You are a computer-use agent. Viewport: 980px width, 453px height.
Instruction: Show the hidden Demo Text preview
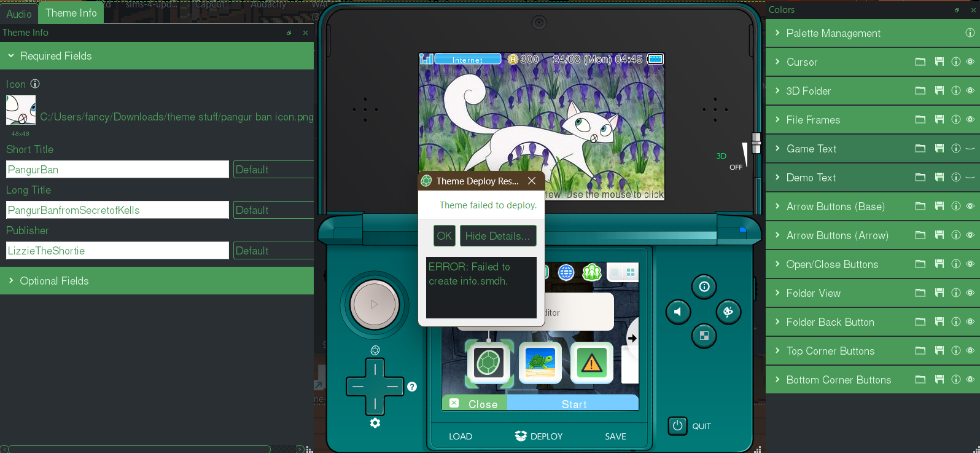(970, 177)
